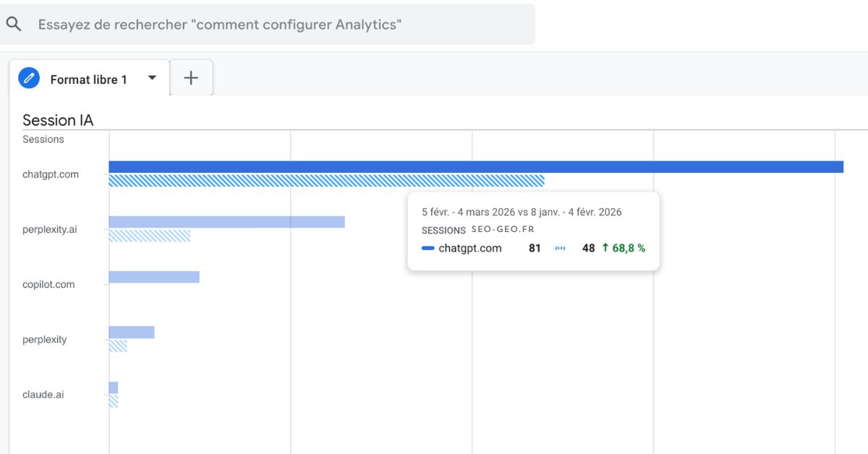Click chatgpt.com legend entry in tooltip
This screenshot has width=868, height=454.
461,248
